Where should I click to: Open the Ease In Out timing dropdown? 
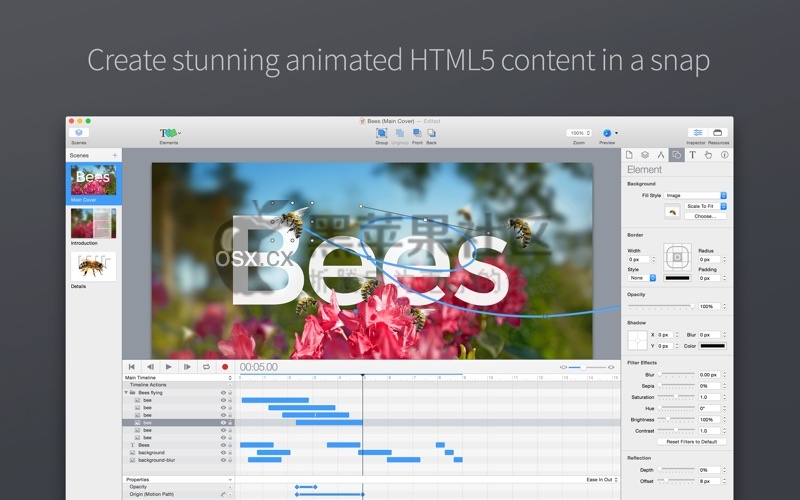(x=602, y=480)
